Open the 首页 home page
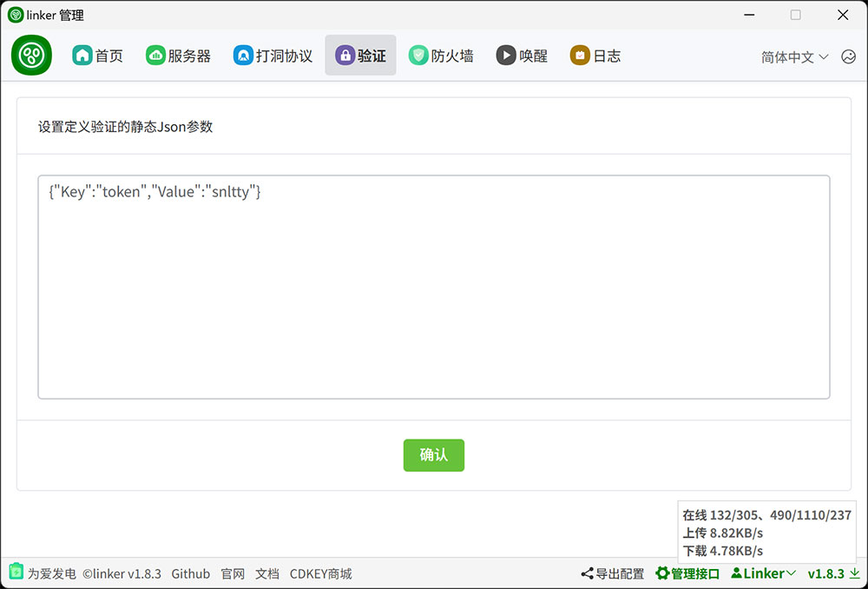Viewport: 868px width, 589px height. (97, 56)
